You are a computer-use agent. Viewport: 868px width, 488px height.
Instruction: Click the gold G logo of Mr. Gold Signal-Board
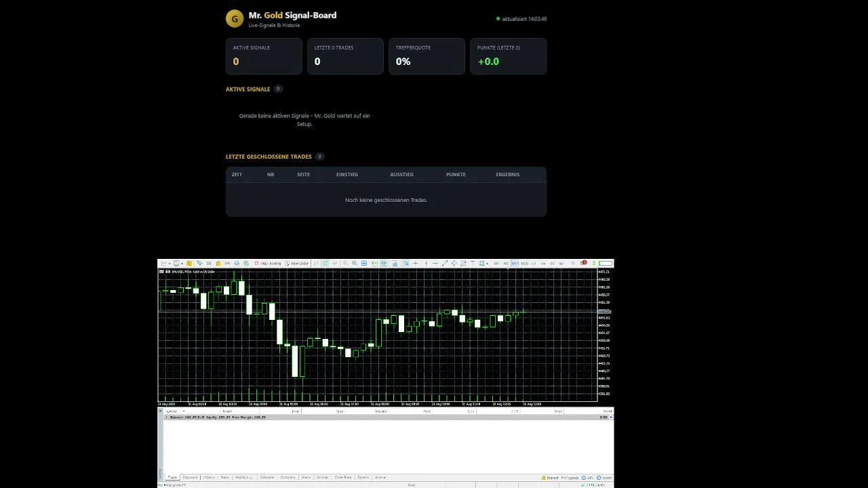[235, 18]
